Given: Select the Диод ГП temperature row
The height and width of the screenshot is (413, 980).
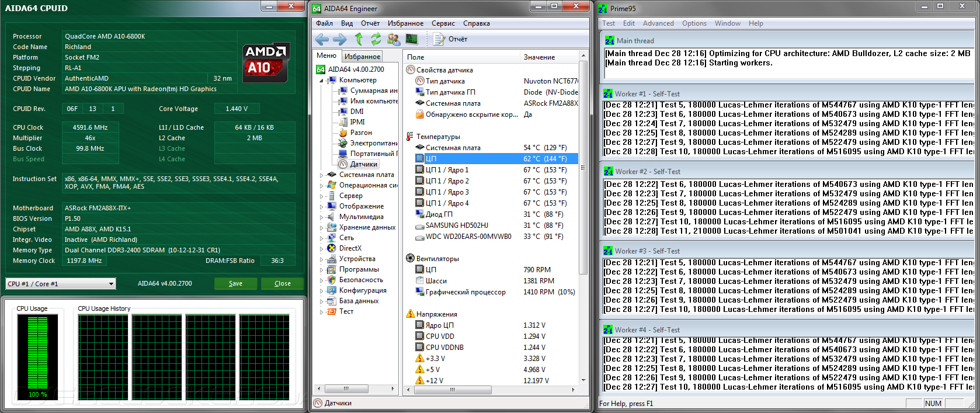Looking at the screenshot, I should pos(496,214).
